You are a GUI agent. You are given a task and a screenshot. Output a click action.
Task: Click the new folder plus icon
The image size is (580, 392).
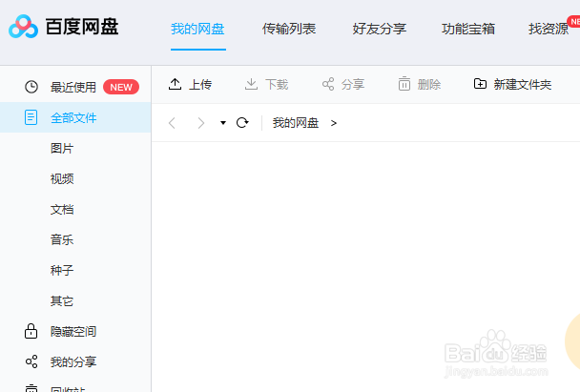(480, 84)
